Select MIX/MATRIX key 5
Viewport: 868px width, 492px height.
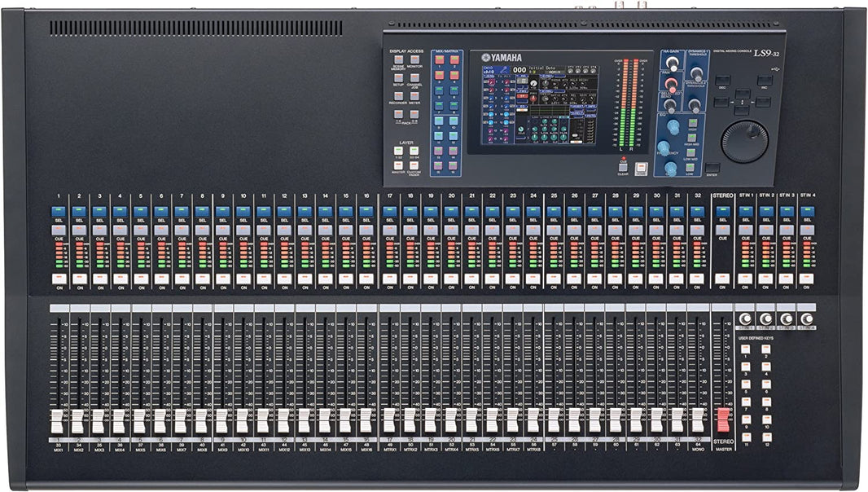(439, 90)
